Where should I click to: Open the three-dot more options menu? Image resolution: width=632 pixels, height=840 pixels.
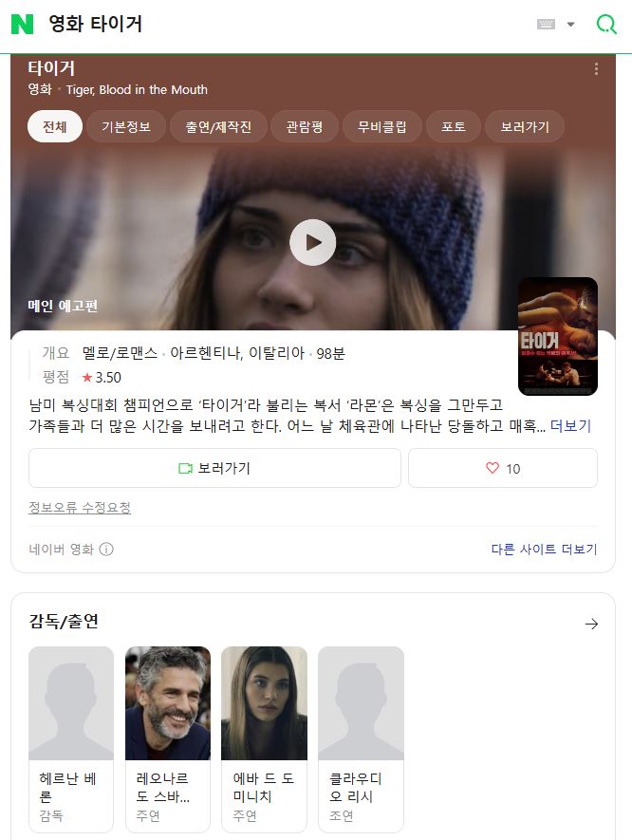click(596, 68)
